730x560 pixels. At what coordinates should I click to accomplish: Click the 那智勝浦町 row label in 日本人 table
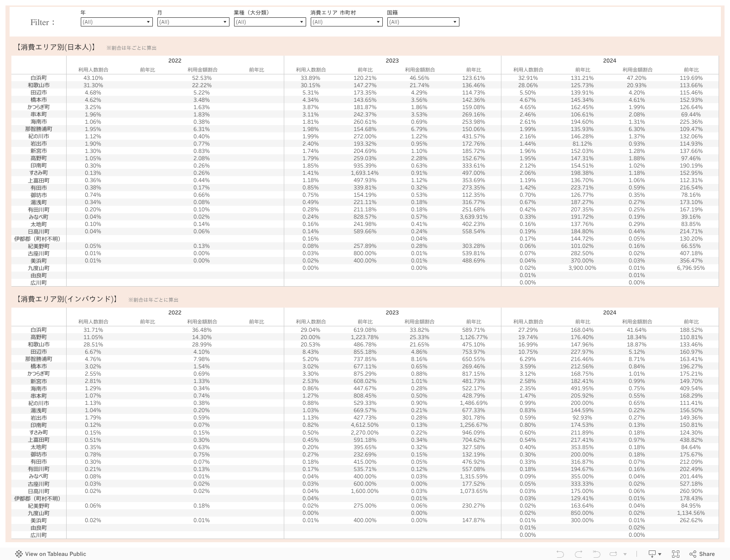(39, 129)
